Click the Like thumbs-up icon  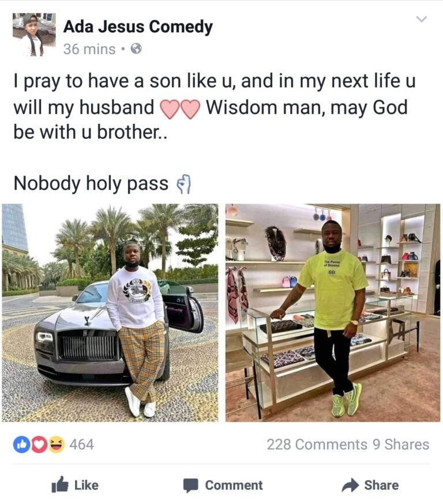[60, 484]
